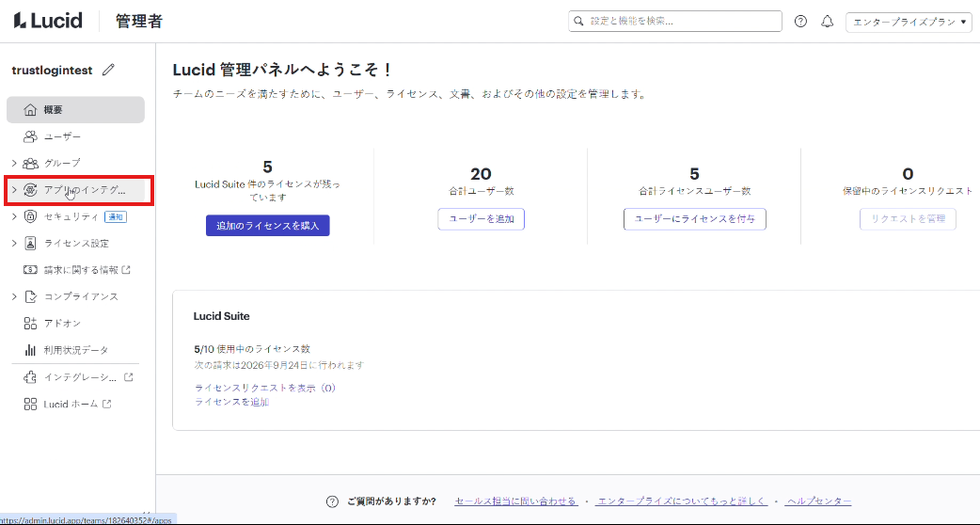Click the リクエストを管理 button
The width and height of the screenshot is (980, 525).
(909, 219)
